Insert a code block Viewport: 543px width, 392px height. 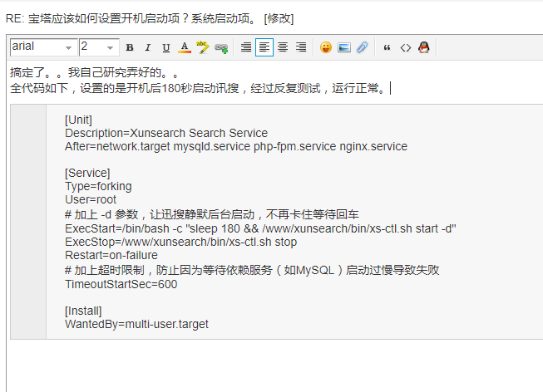tap(406, 47)
